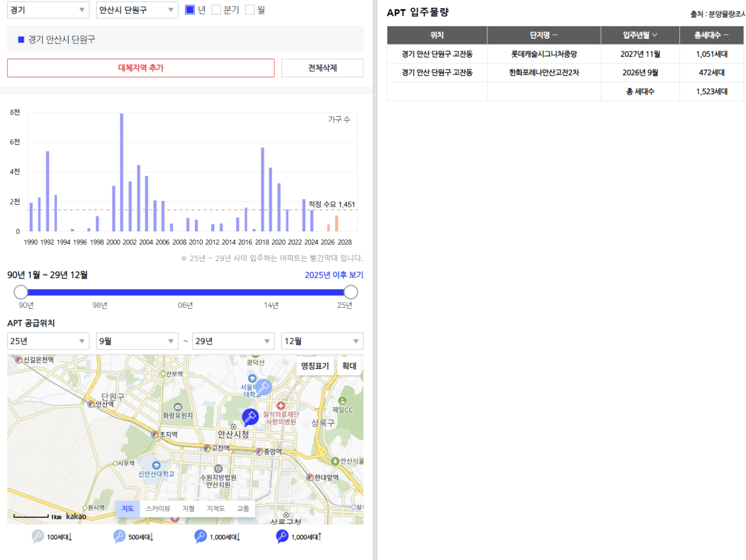Click the 100세대↓ legend marker icon
Image resolution: width=746 pixels, height=560 pixels.
point(38,536)
